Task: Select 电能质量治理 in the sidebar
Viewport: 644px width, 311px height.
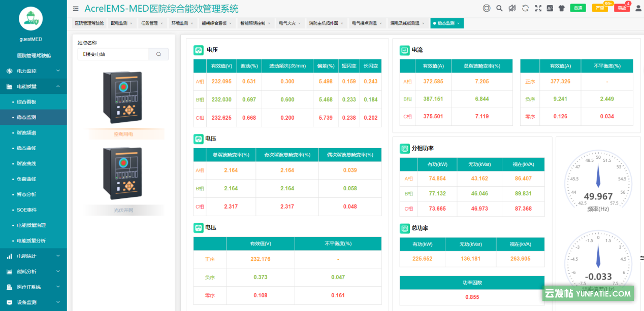Action: coord(34,225)
